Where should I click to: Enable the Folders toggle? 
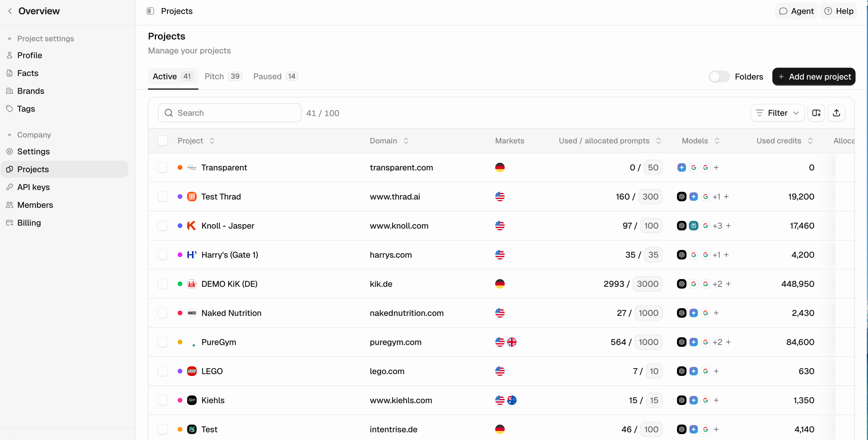point(719,77)
